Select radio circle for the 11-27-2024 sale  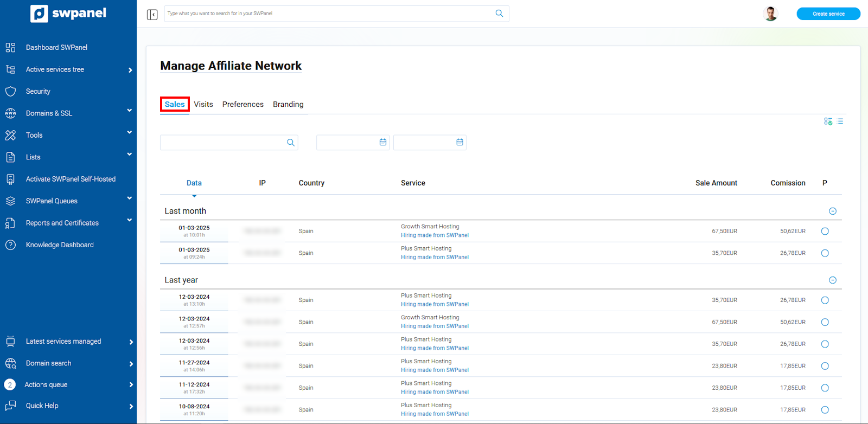pos(825,366)
